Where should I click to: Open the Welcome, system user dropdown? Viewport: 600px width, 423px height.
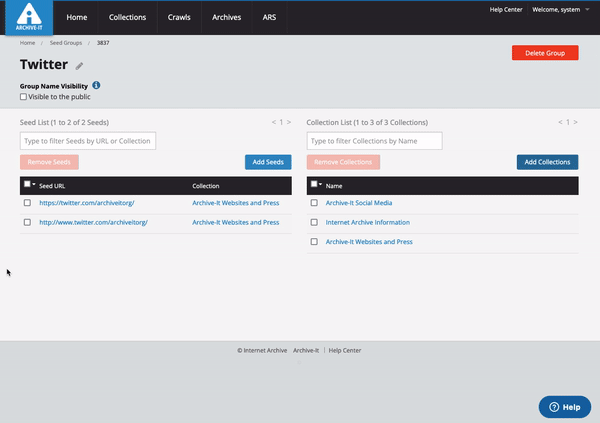(x=560, y=9)
